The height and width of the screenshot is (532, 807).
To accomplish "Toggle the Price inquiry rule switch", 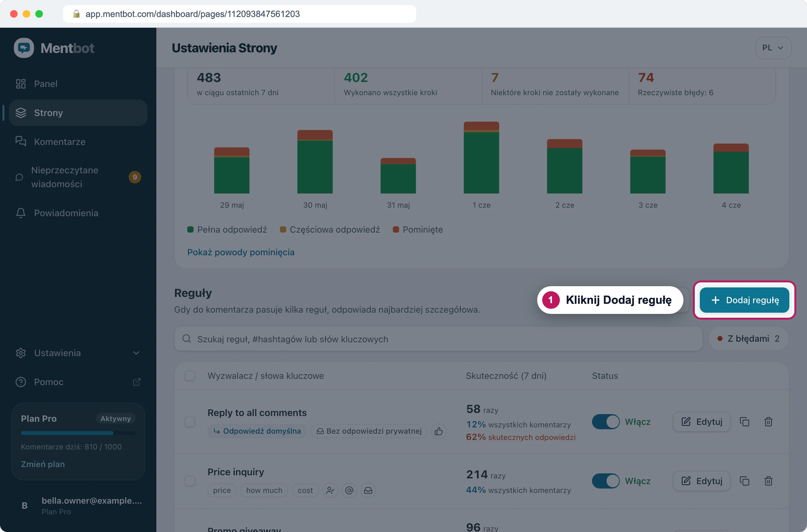I will click(x=606, y=481).
